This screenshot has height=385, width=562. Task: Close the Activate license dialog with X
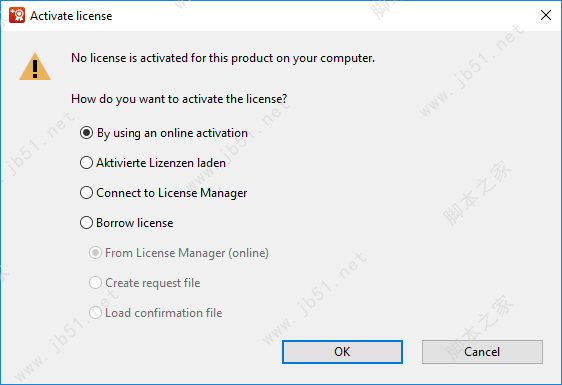[546, 15]
